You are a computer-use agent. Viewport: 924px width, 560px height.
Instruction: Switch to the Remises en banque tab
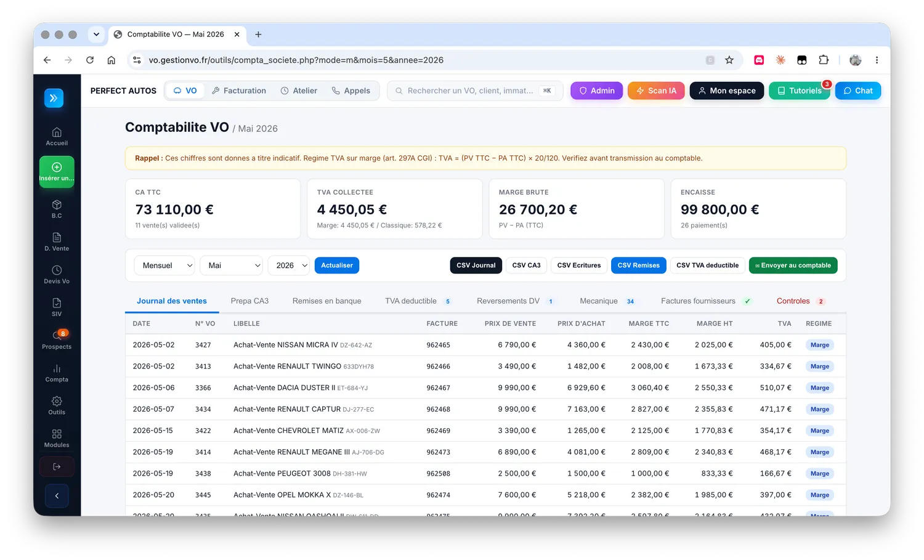326,301
